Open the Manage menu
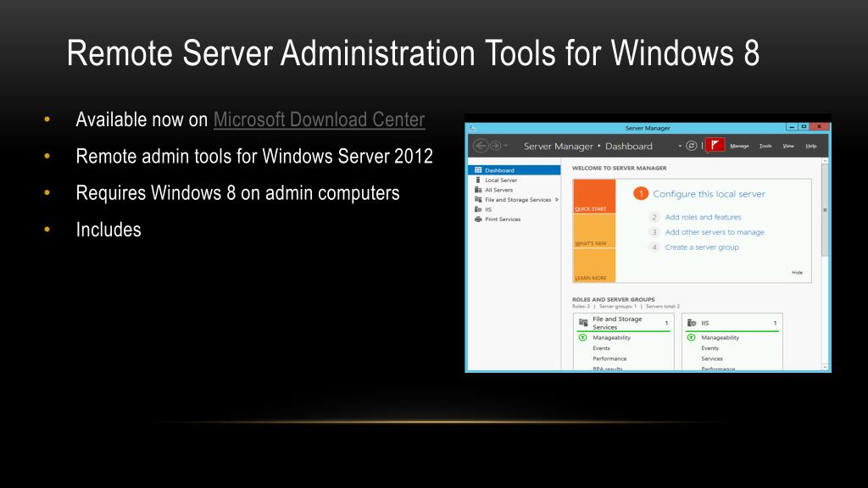 coord(739,146)
